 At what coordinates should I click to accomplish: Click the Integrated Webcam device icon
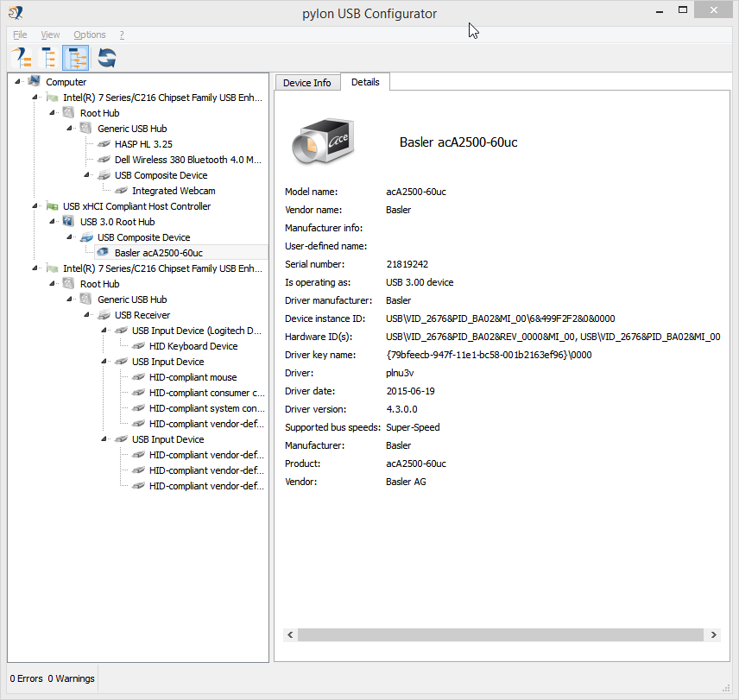[120, 191]
